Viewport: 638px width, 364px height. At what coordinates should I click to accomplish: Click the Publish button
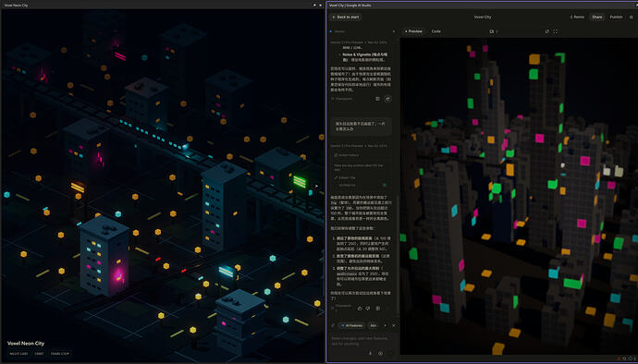[x=616, y=17]
